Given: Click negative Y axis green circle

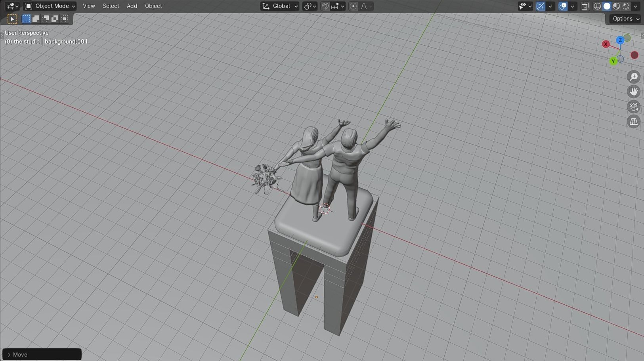Looking at the screenshot, I should coord(627,38).
